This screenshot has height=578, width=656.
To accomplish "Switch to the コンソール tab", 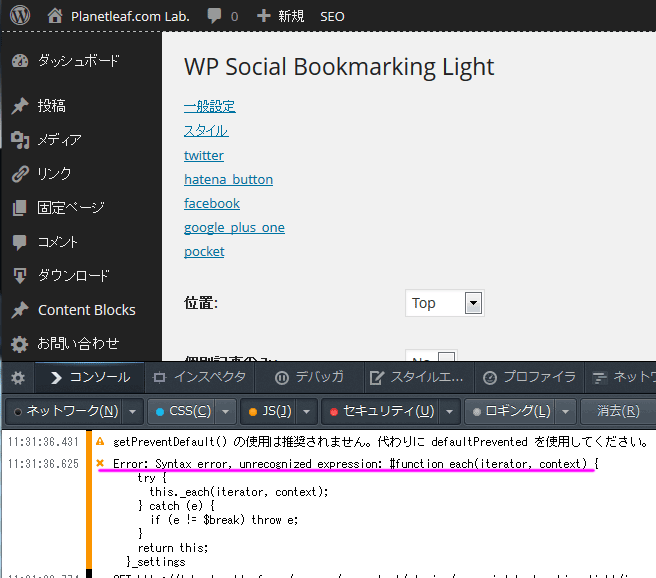I will click(x=90, y=378).
